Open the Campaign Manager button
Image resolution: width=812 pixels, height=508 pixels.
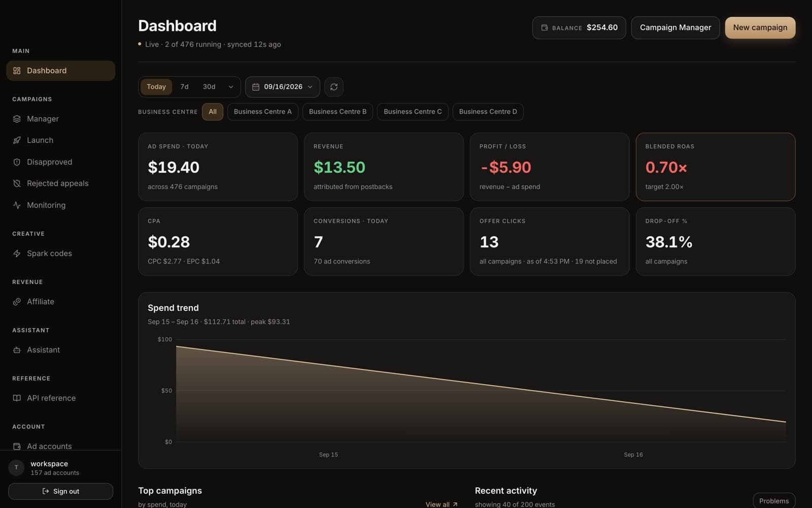(675, 27)
